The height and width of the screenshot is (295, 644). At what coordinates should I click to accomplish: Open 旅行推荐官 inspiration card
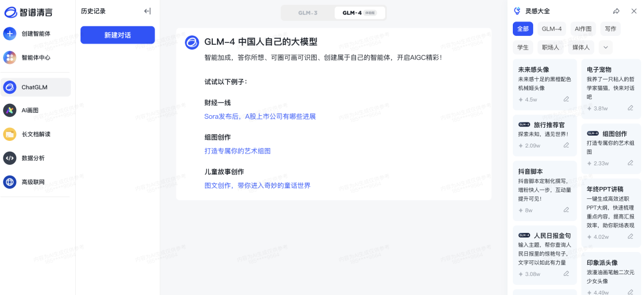[544, 136]
